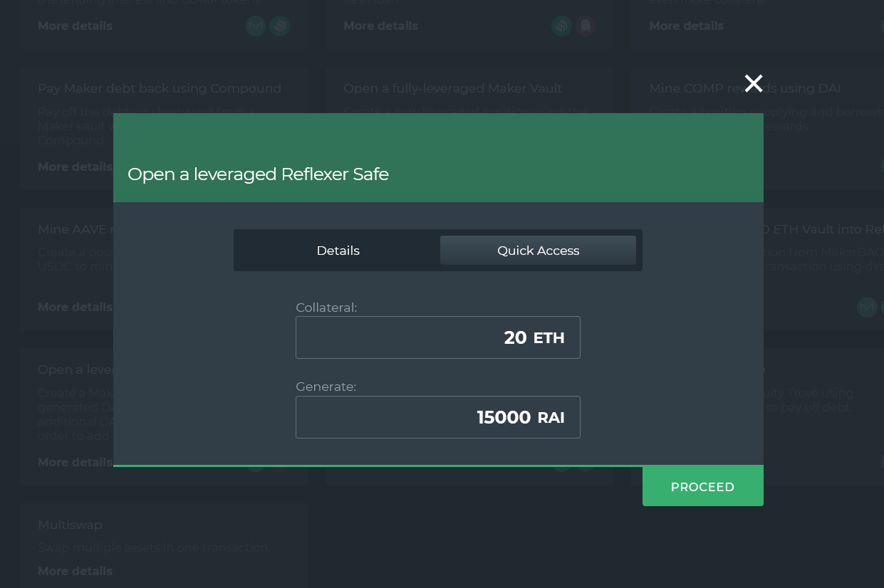
Task: Open More details in the top-middle card
Action: [380, 26]
